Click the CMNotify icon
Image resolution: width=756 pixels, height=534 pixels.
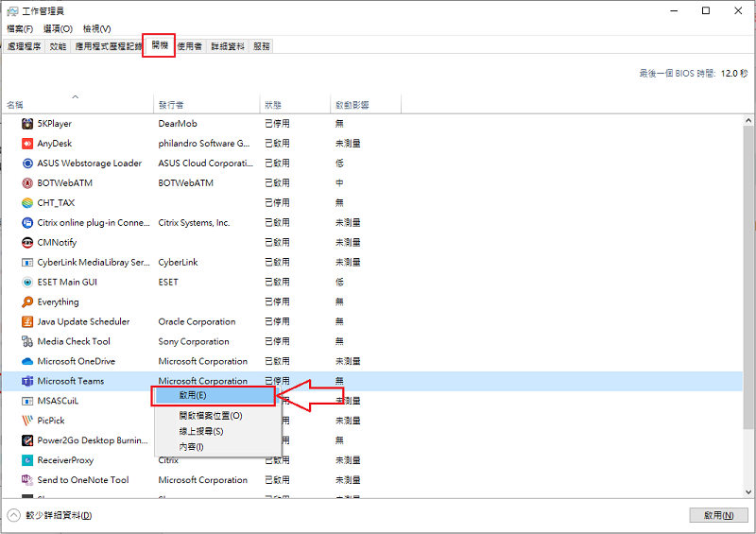point(27,242)
